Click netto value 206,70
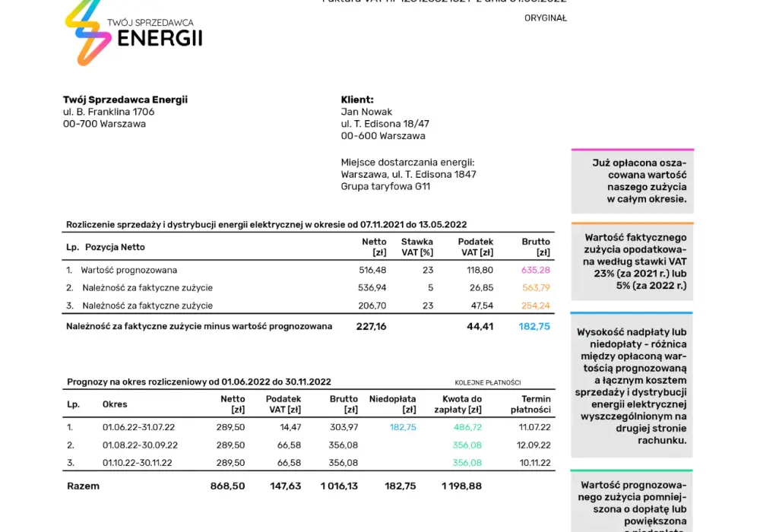Screen dimensions: 760x532 click(372, 306)
